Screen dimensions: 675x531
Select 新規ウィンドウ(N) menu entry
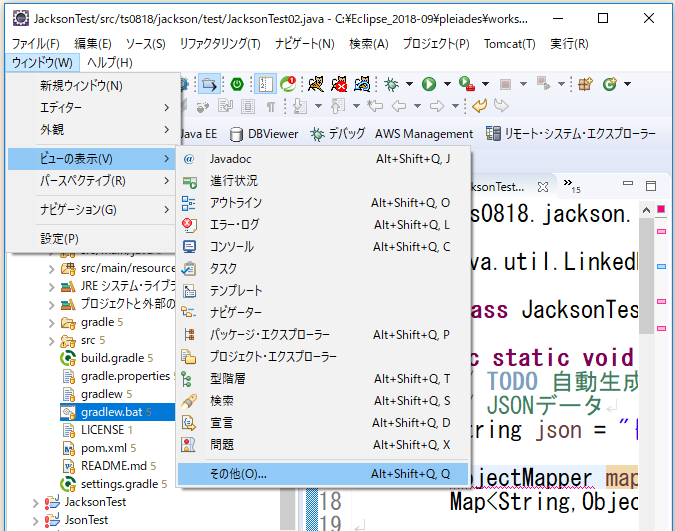tap(92, 86)
